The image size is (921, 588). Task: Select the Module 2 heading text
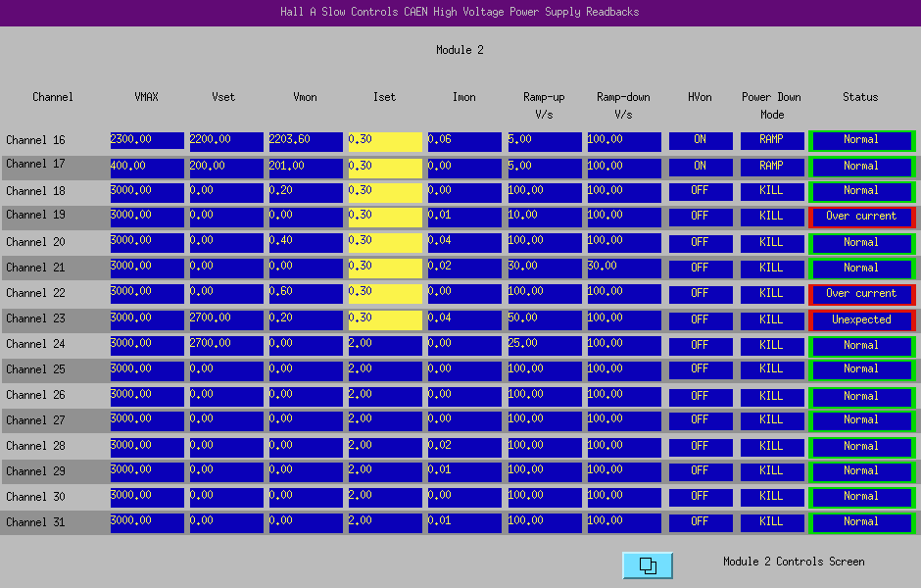click(x=460, y=50)
